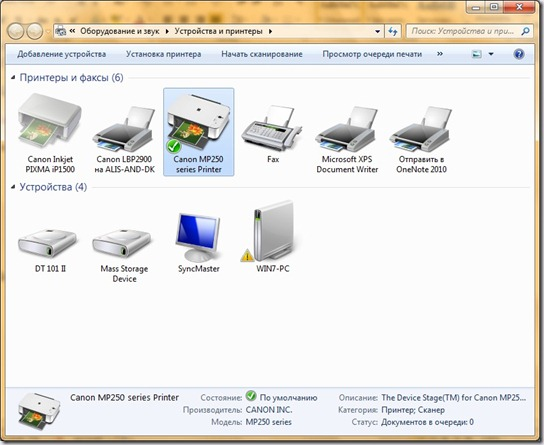Open the address bar history dropdown

point(377,32)
